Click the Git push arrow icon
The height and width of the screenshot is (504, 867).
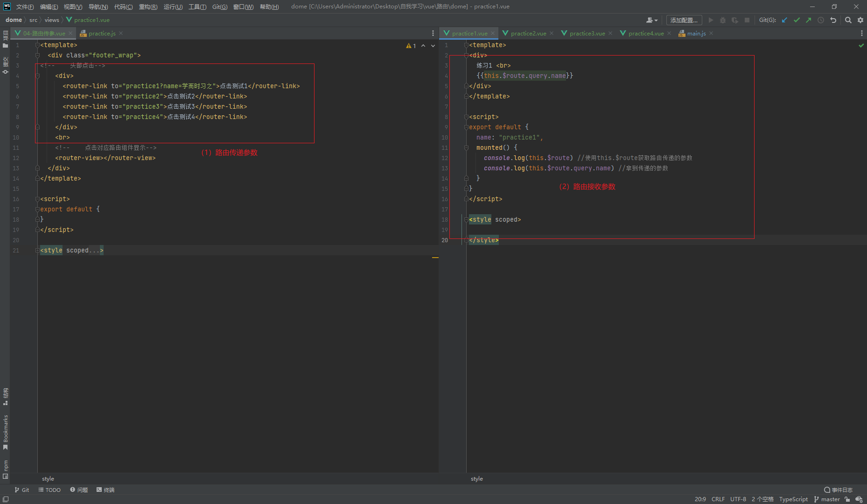(x=808, y=20)
